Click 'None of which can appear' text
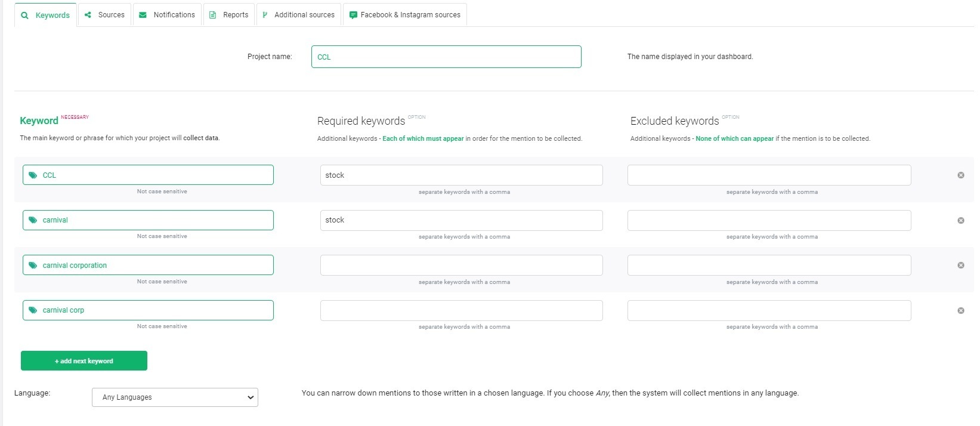The height and width of the screenshot is (426, 980). point(734,138)
